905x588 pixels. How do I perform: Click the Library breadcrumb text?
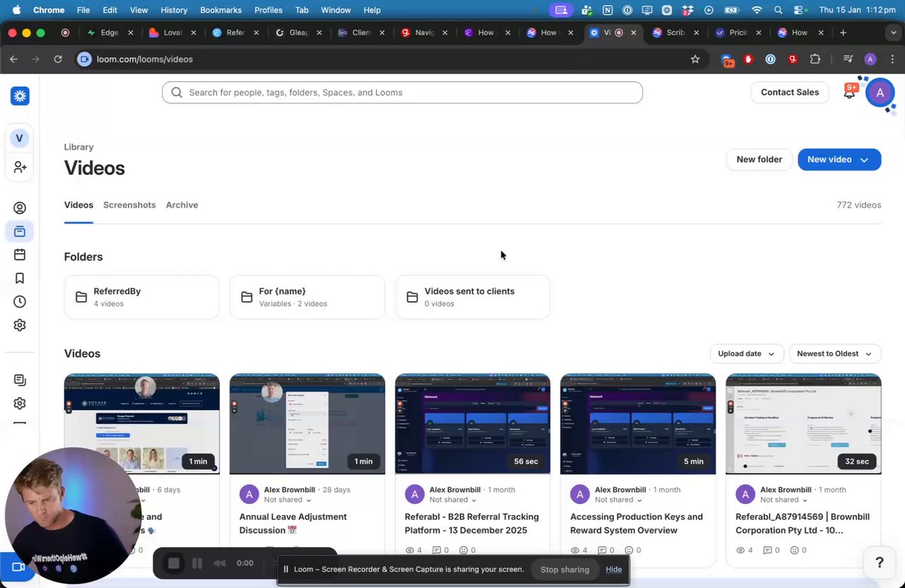(78, 147)
